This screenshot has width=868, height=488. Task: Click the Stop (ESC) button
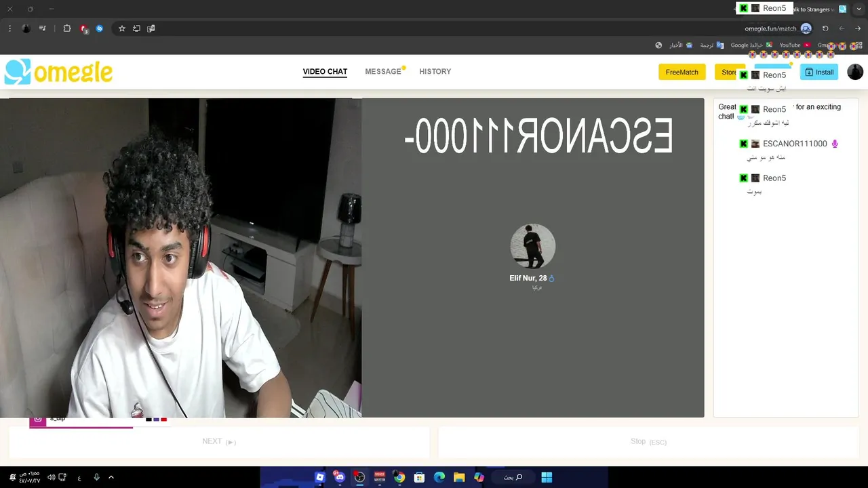[x=648, y=442]
